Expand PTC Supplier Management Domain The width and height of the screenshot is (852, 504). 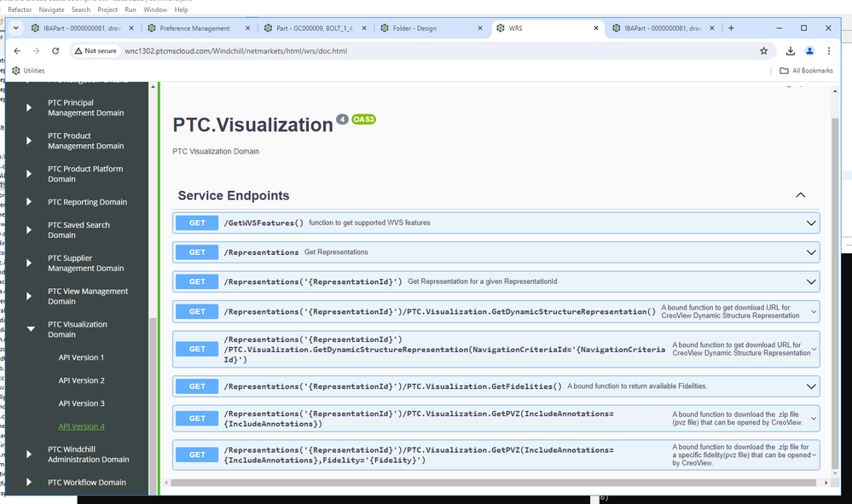coord(29,263)
